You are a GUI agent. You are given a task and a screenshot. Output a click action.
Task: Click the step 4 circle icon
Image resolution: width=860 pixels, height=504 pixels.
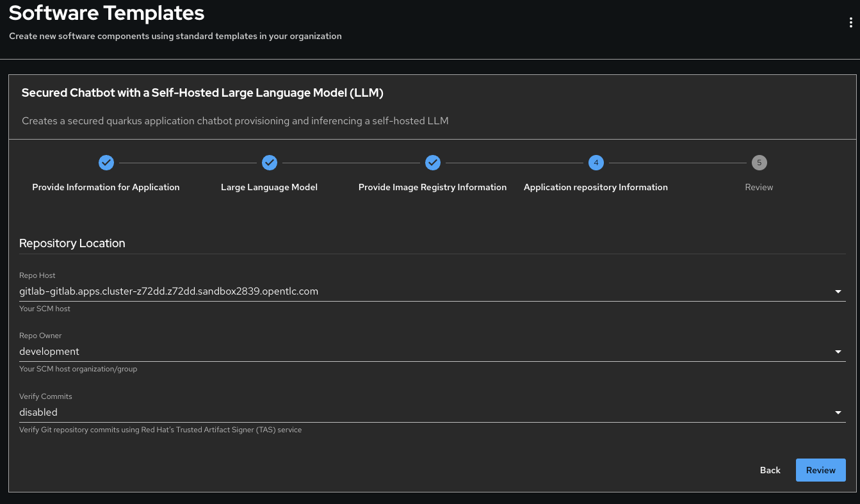pos(596,163)
